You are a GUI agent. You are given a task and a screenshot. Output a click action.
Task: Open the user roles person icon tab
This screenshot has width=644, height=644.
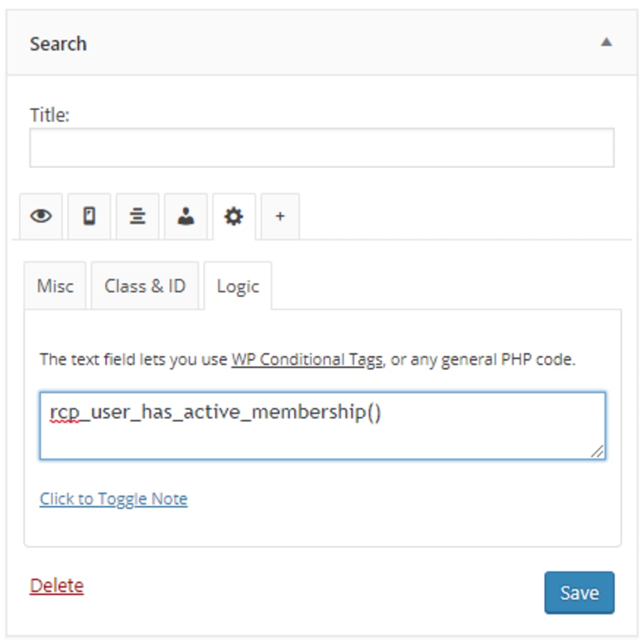186,216
